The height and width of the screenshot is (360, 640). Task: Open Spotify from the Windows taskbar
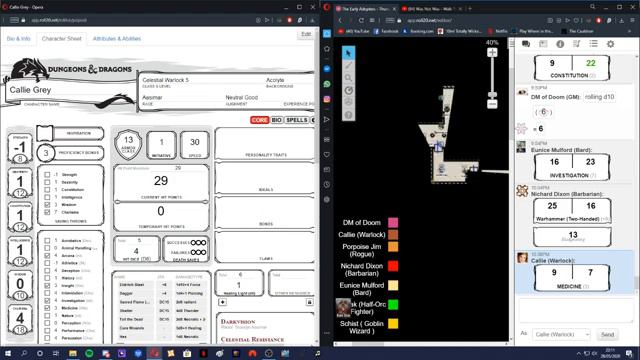[x=89, y=353]
